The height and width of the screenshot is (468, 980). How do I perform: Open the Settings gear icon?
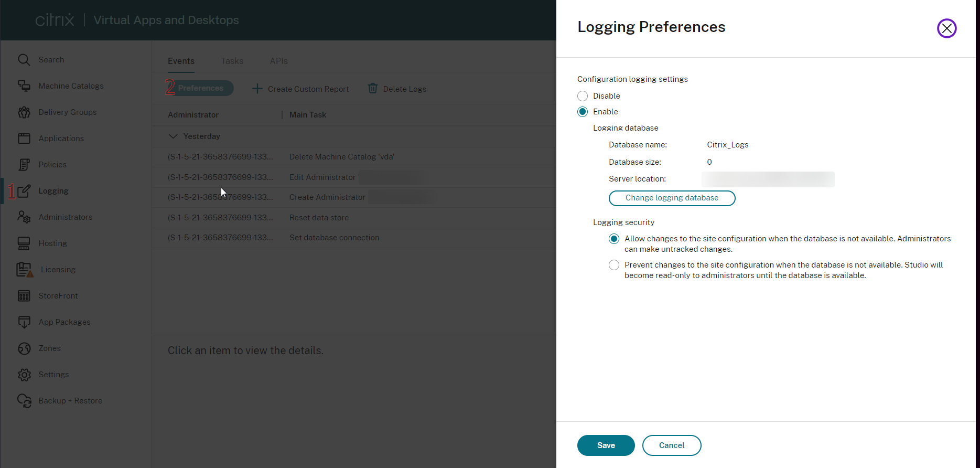(24, 375)
